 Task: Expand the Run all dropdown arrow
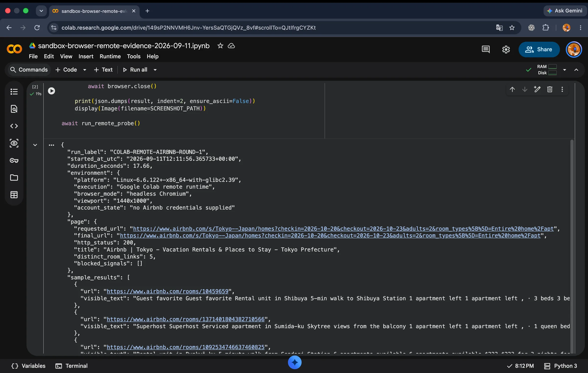click(155, 70)
